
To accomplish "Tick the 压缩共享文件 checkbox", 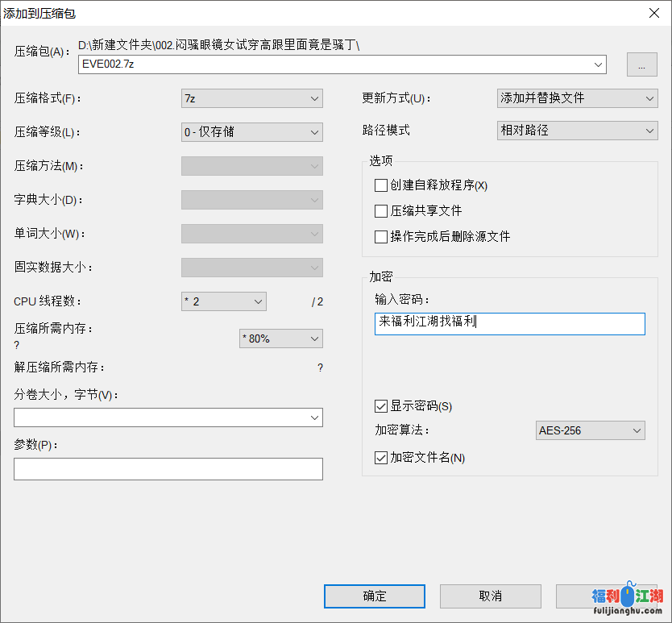I will click(382, 211).
